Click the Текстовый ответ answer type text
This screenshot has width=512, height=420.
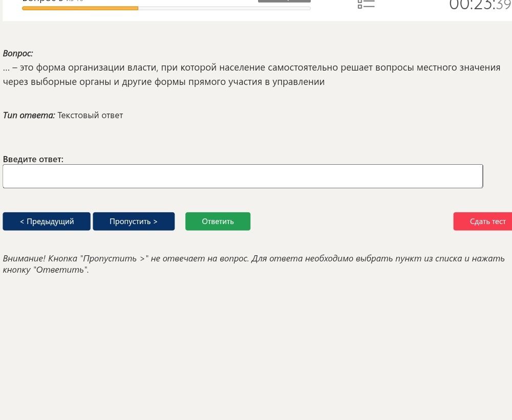(x=90, y=115)
